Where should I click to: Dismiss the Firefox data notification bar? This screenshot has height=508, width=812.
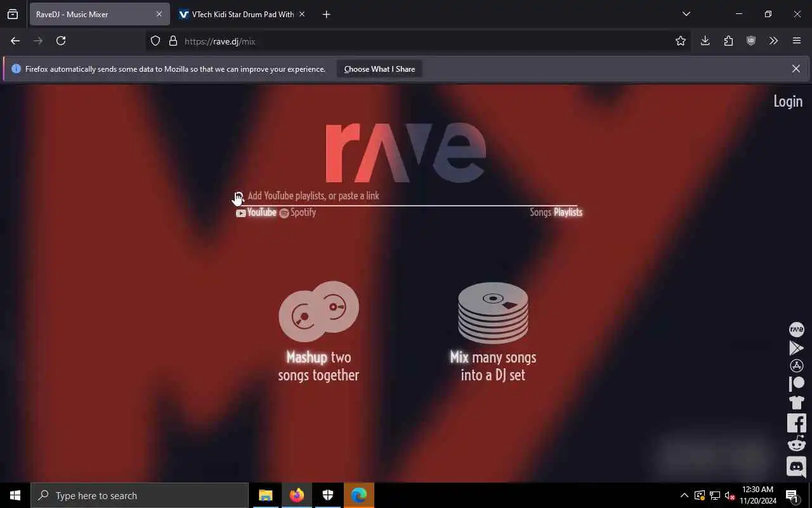(x=796, y=69)
